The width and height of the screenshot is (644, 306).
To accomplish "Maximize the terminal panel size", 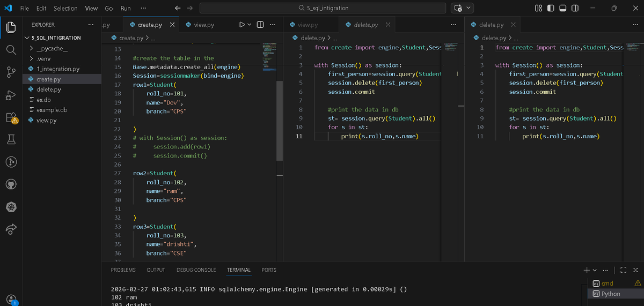I will (x=624, y=270).
